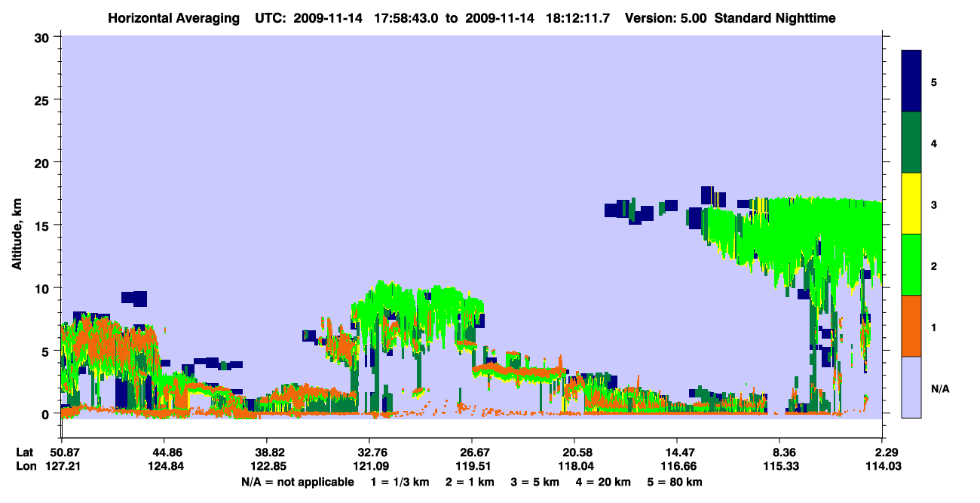Click longitude value 115.33
This screenshot has height=503, width=980.
coord(780,466)
